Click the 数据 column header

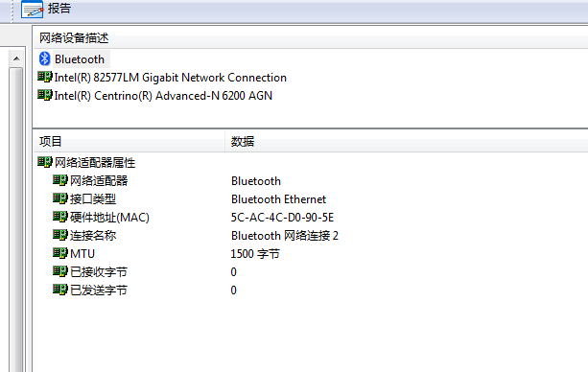pyautogui.click(x=407, y=141)
